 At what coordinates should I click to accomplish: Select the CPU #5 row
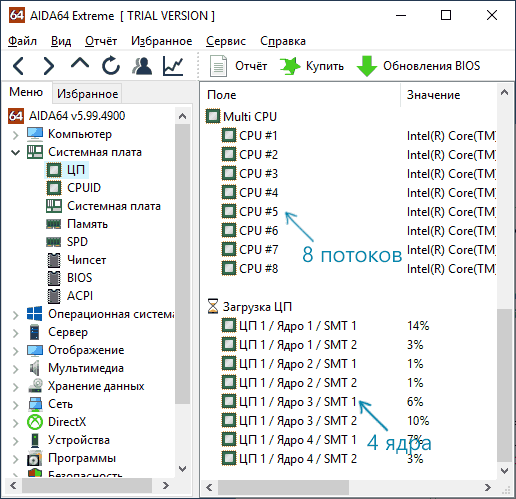tap(258, 212)
